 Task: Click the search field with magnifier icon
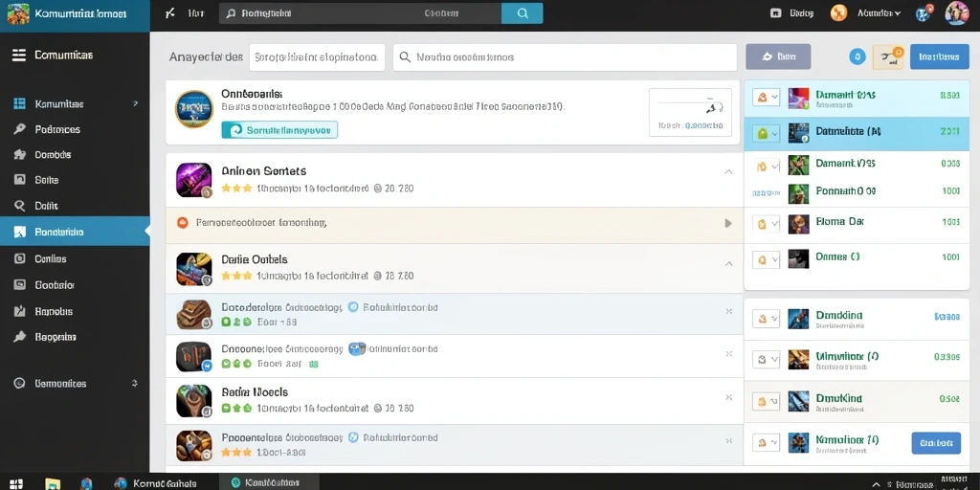click(565, 57)
